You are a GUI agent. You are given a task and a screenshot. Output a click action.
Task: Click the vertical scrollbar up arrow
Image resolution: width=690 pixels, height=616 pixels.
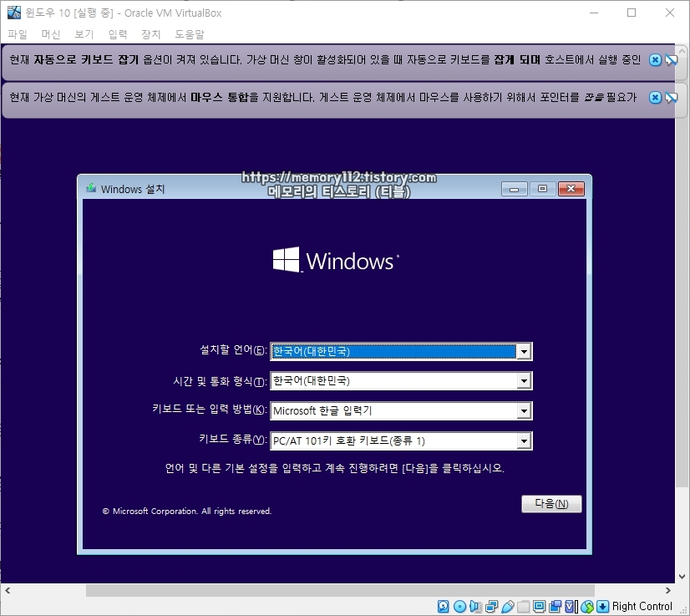pos(682,51)
